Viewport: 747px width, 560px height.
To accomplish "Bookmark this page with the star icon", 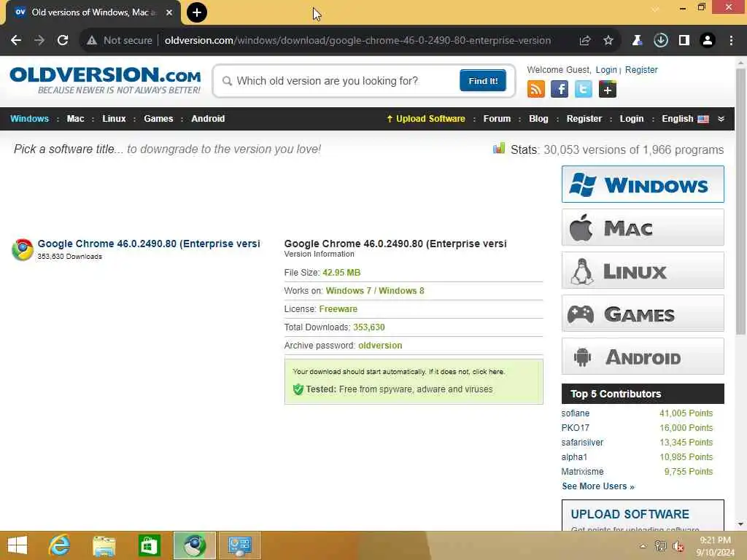I will (608, 41).
